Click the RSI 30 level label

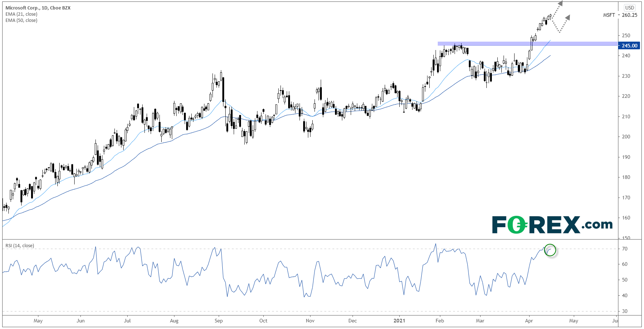click(x=625, y=311)
